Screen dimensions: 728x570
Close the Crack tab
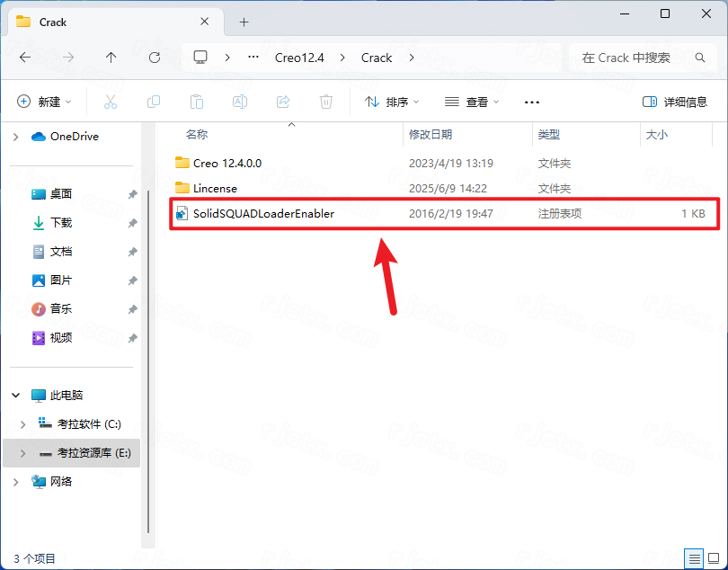pos(205,22)
